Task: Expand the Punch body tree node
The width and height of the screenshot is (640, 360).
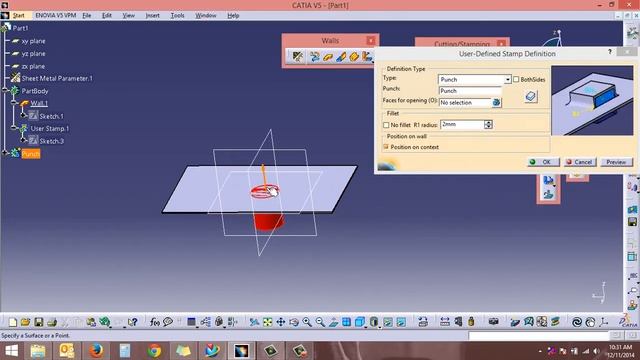Action: pyautogui.click(x=5, y=153)
